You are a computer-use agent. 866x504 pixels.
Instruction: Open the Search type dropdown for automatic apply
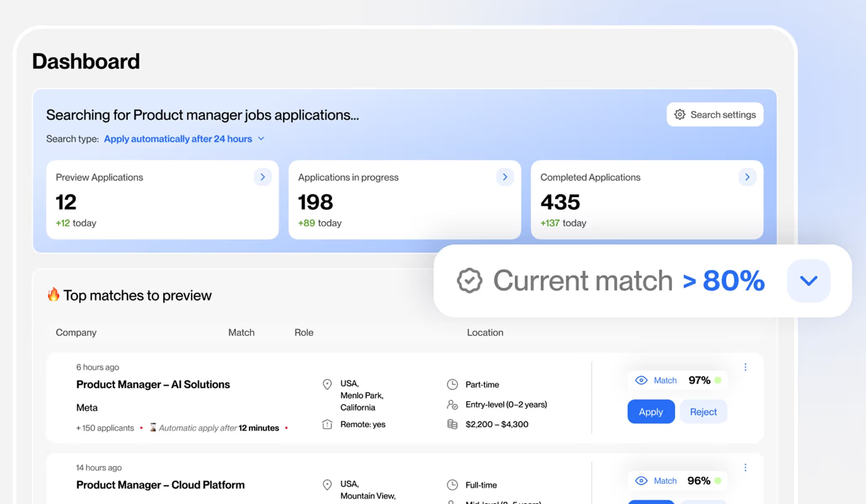(261, 139)
